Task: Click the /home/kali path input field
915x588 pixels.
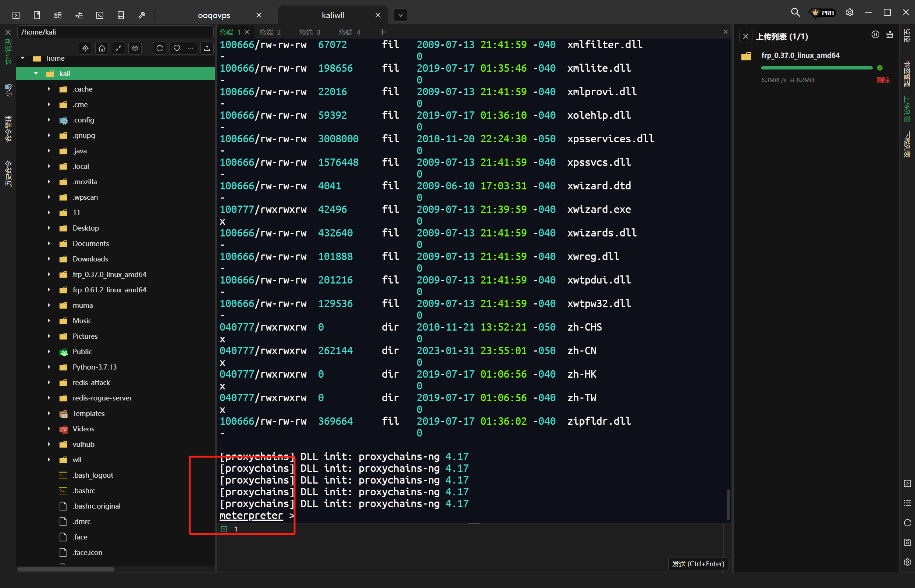Action: coord(115,32)
